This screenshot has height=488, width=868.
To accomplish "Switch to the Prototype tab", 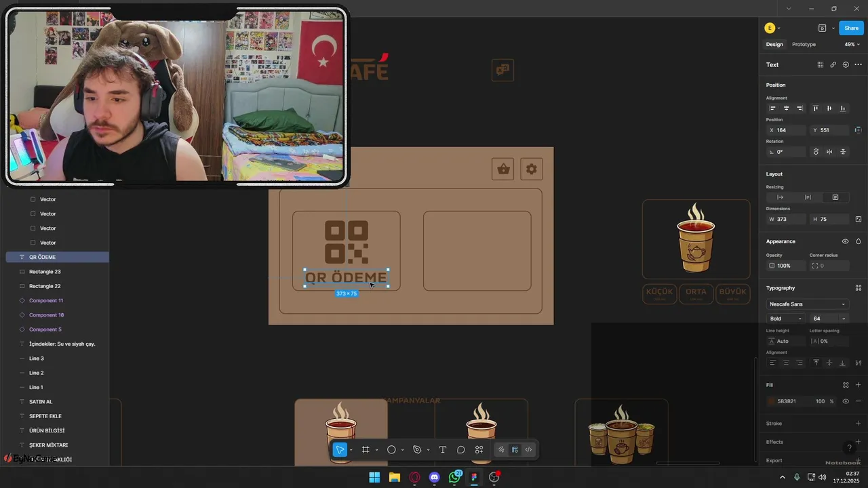I will click(x=804, y=44).
